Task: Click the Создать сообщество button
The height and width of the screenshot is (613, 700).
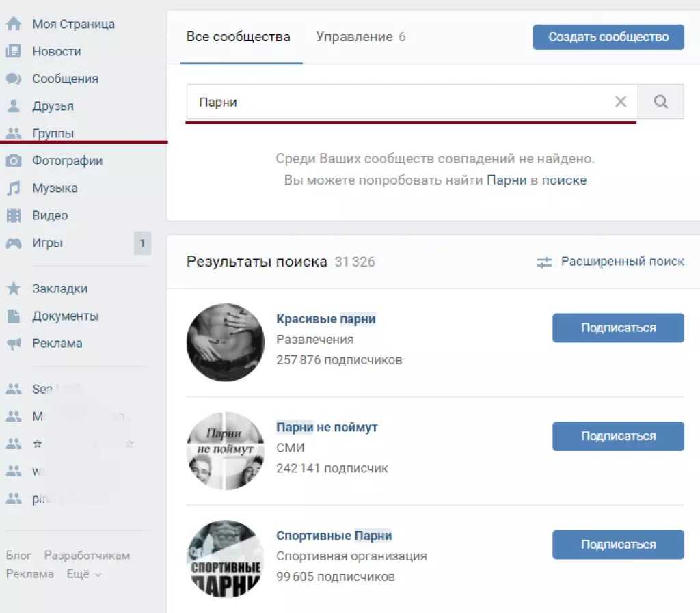Action: [608, 37]
